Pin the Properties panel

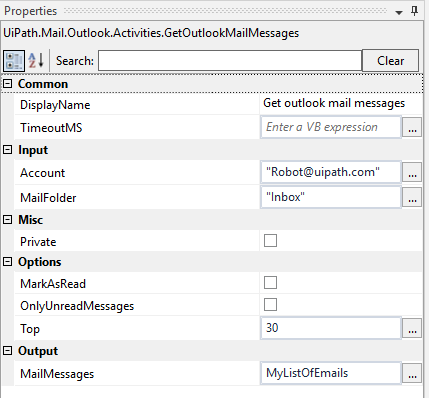414,11
